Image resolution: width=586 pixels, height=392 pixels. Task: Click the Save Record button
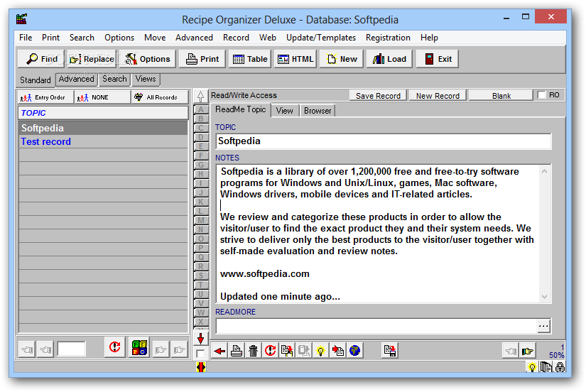click(378, 96)
